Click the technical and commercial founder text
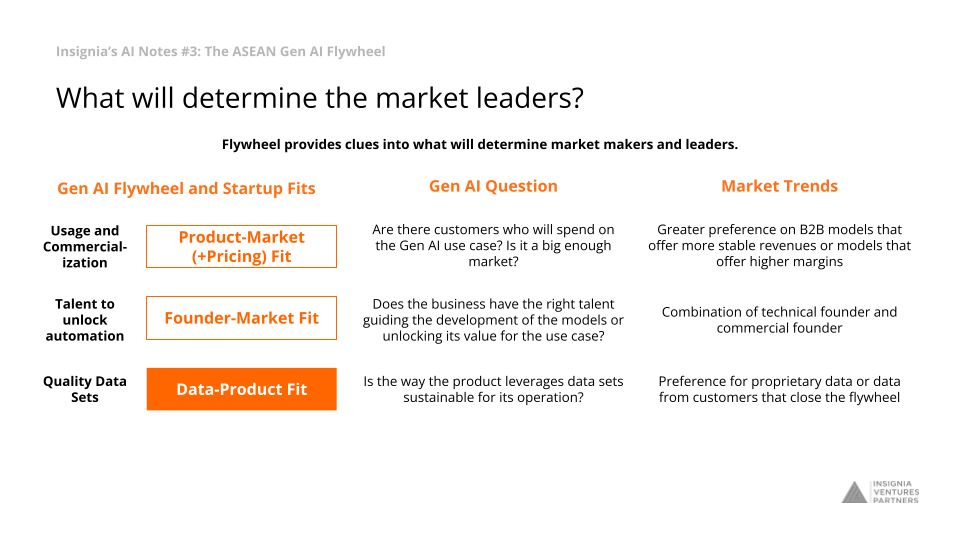Image resolution: width=960 pixels, height=540 pixels. 779,320
